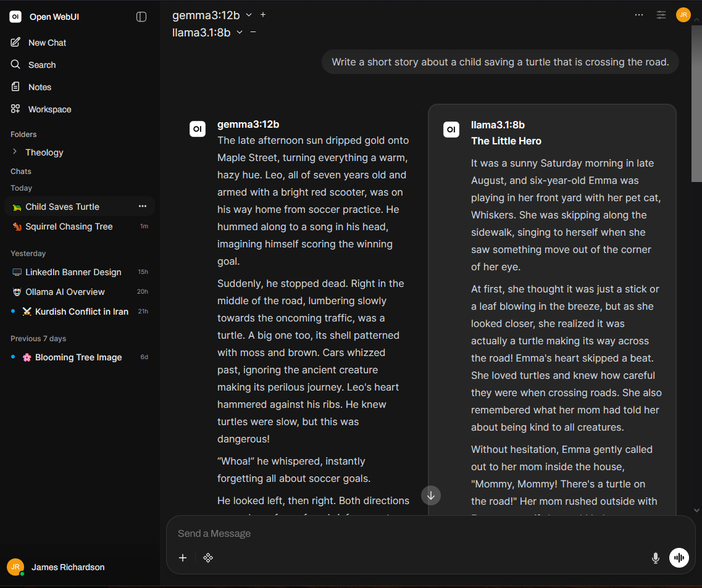Click the scroll-to-bottom arrow button

pos(431,495)
